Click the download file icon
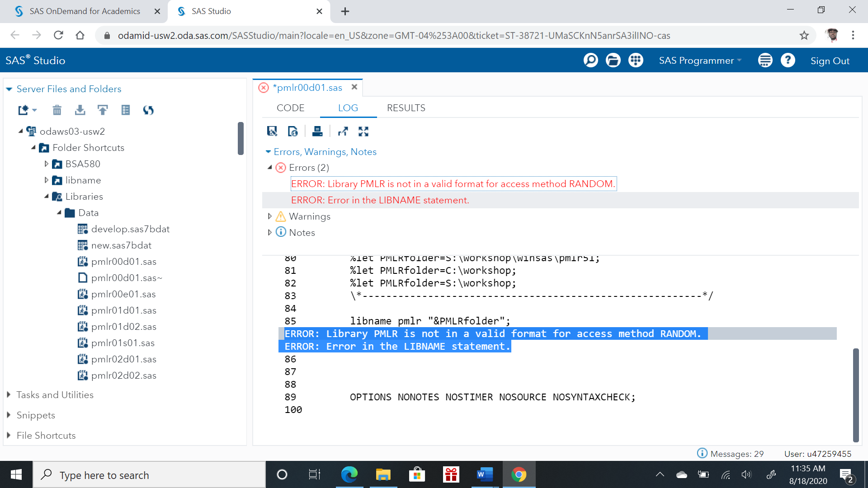868x488 pixels. pos(80,110)
